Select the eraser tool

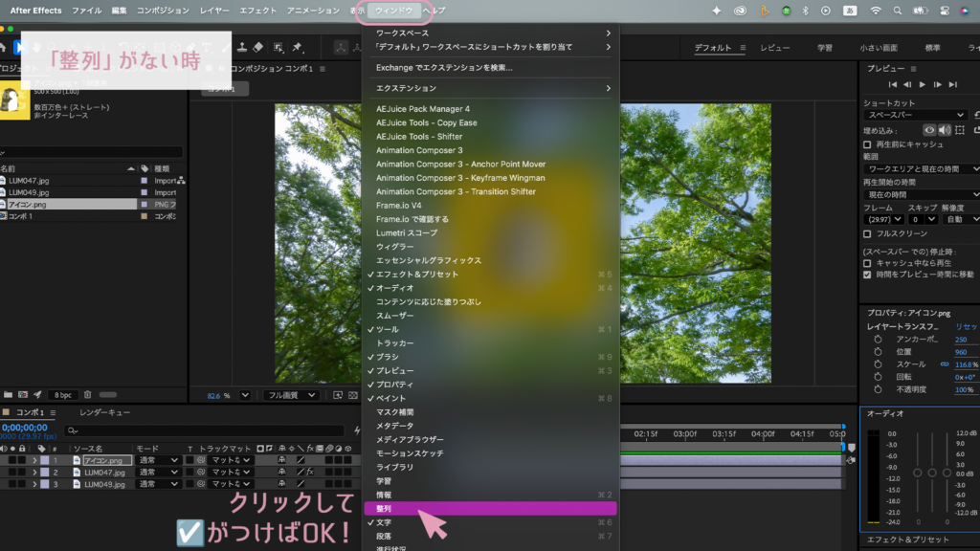pos(257,48)
